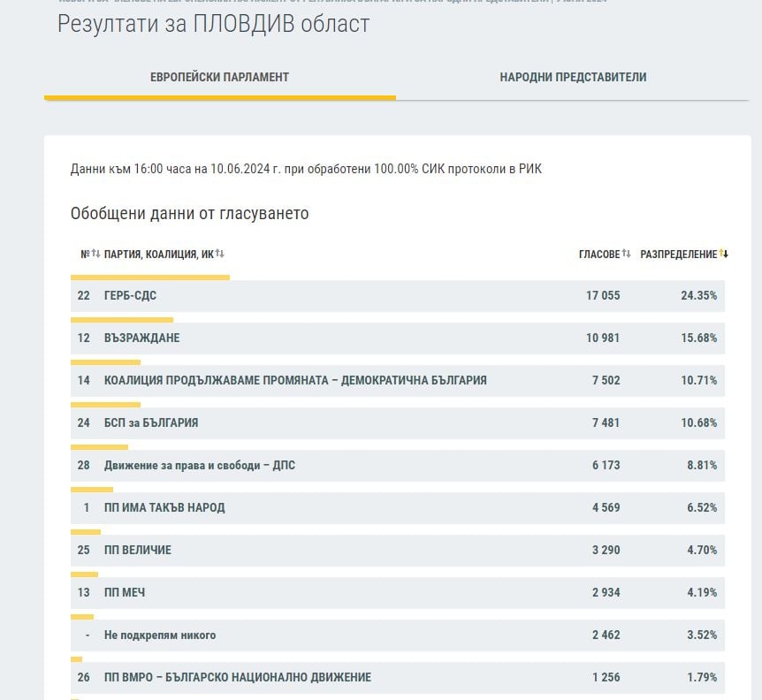This screenshot has height=700, width=762.
Task: Click the yellow share bar above ПП ВЕЛИЧИЕ
Action: (86, 532)
